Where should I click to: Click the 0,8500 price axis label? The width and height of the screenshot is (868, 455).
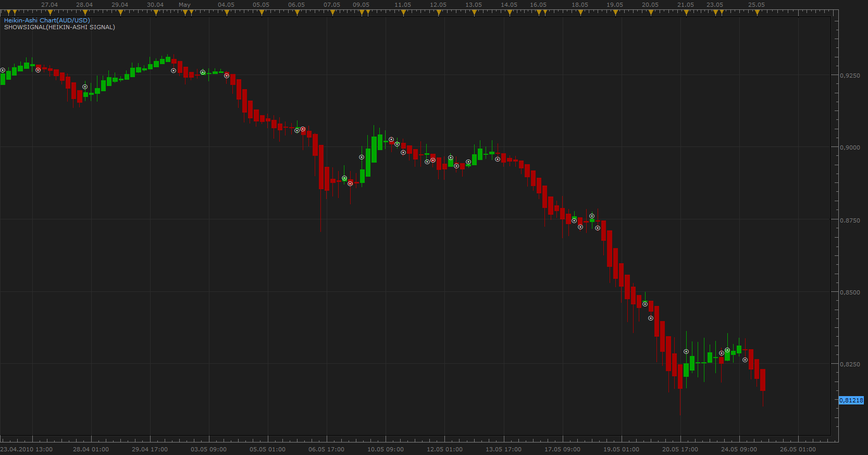(x=850, y=292)
